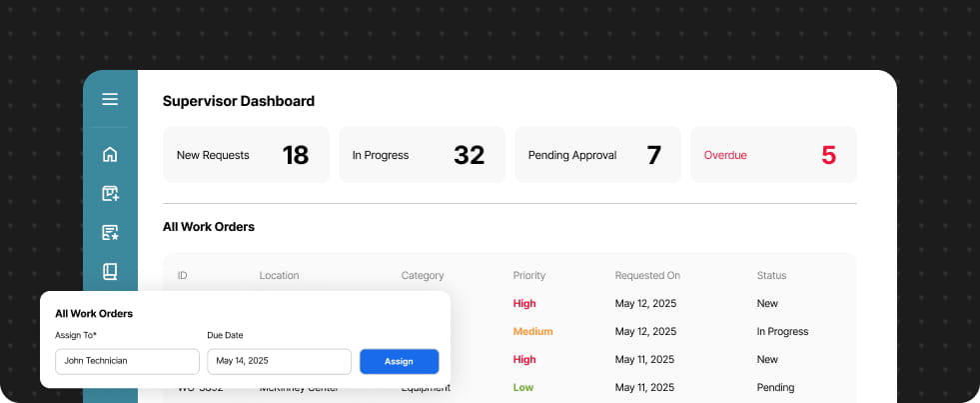Open the starred list sidebar icon
Viewport: 980px width, 403px height.
(110, 233)
